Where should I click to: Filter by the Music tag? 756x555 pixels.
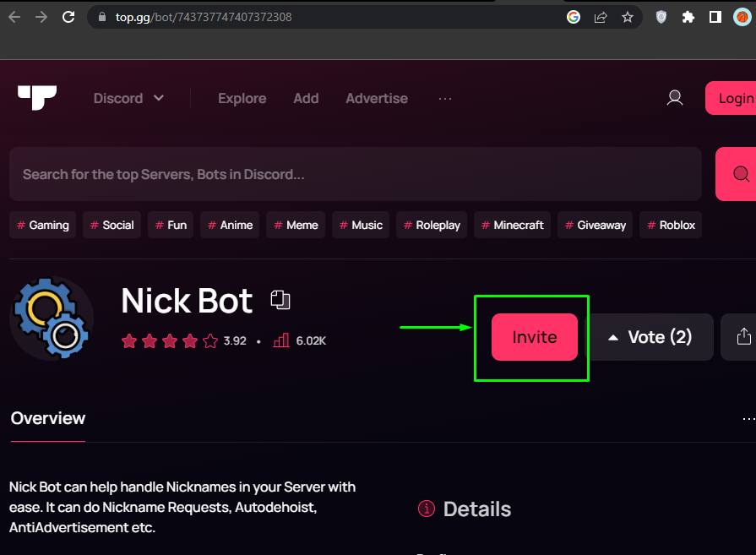tap(361, 226)
